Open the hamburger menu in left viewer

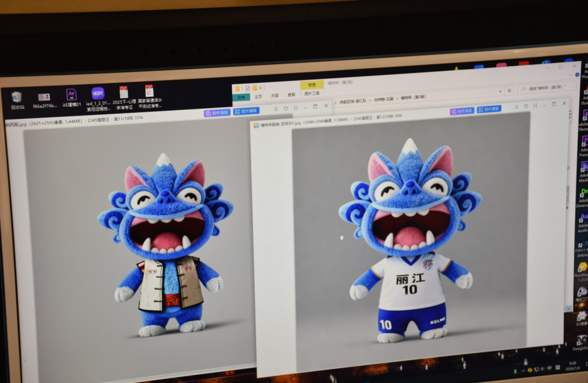coord(276,108)
